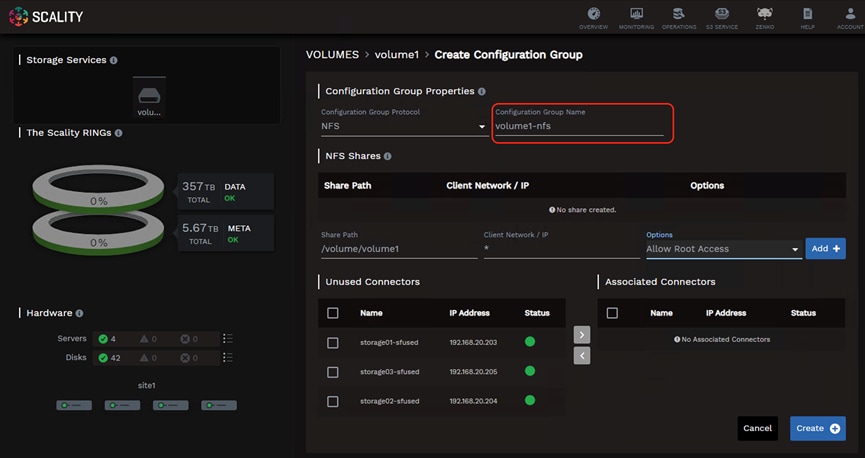Image resolution: width=865 pixels, height=458 pixels.
Task: Click IP address 192.168.20.204
Action: (x=473, y=401)
